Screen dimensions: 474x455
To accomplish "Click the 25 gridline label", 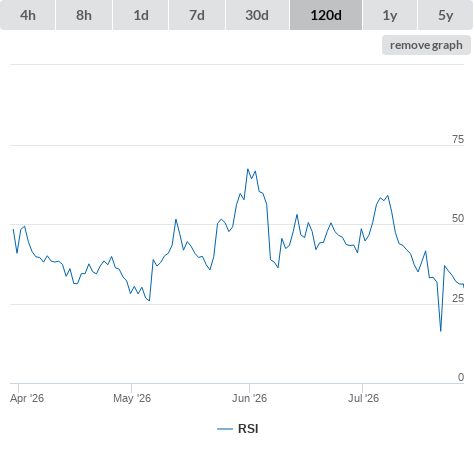I will point(458,298).
